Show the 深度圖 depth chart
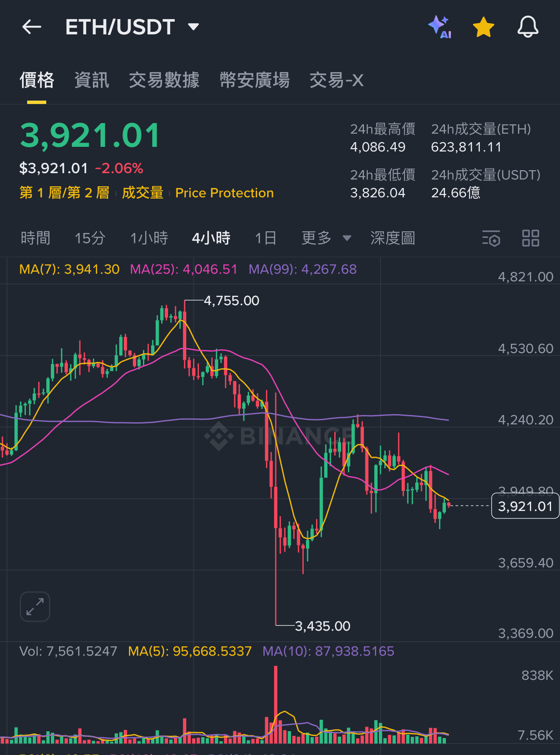Viewport: 560px width, 755px height. [392, 238]
